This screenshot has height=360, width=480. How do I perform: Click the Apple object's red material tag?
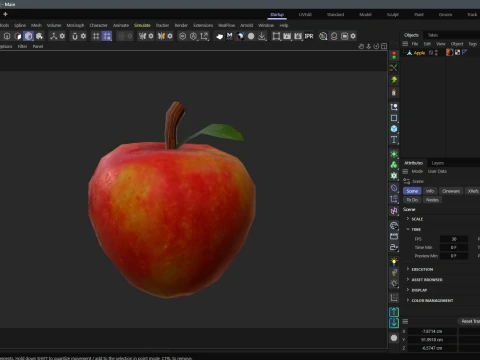[450, 52]
